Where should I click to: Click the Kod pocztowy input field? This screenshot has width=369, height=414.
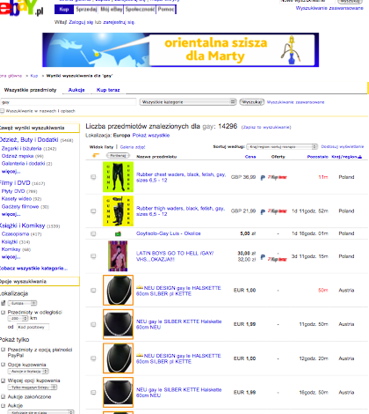(33, 327)
